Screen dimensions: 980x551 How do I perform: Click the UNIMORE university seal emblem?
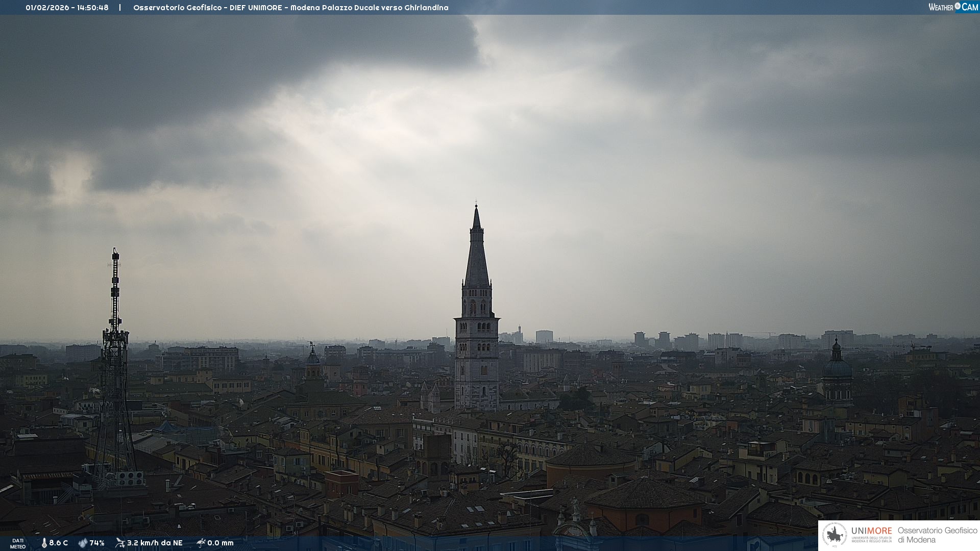[835, 535]
